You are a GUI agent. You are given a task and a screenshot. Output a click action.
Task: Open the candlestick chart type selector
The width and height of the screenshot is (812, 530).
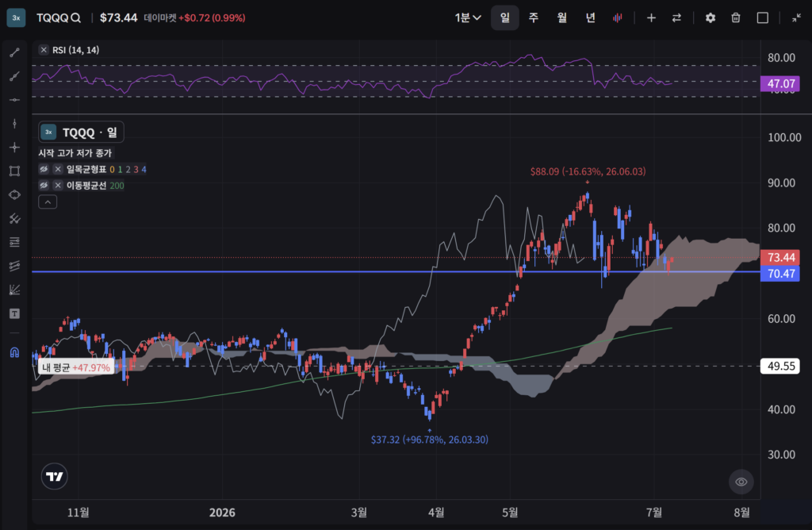point(617,17)
